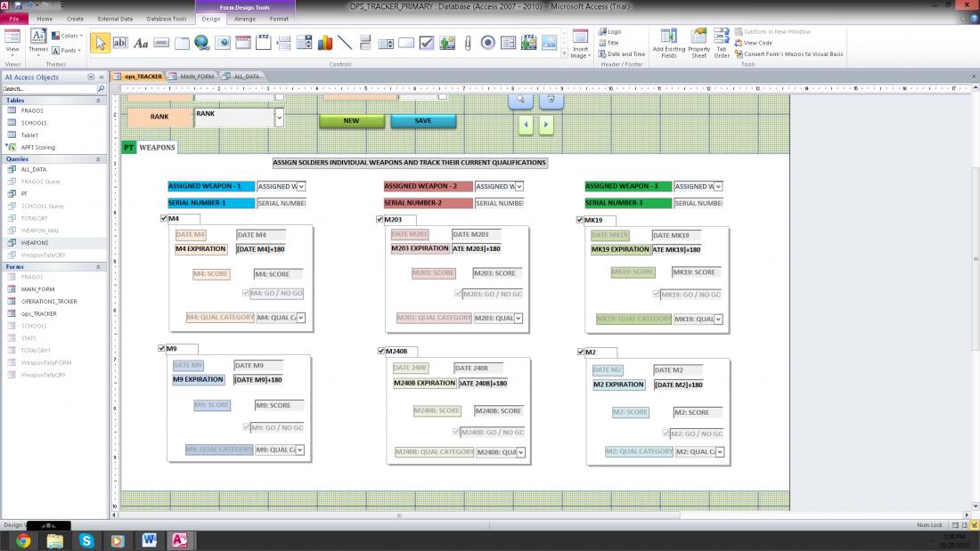Click Add Existing Fields
Image resolution: width=980 pixels, height=551 pixels.
(669, 44)
